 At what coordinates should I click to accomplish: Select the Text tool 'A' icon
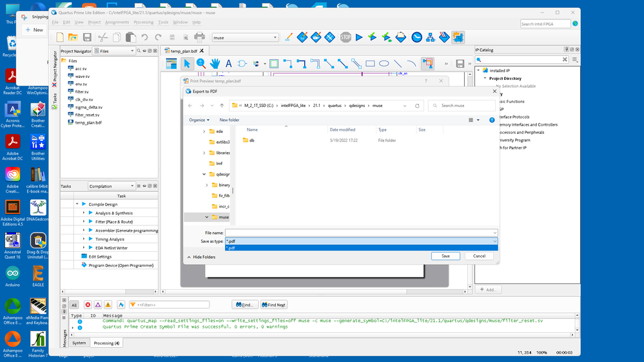coord(228,63)
